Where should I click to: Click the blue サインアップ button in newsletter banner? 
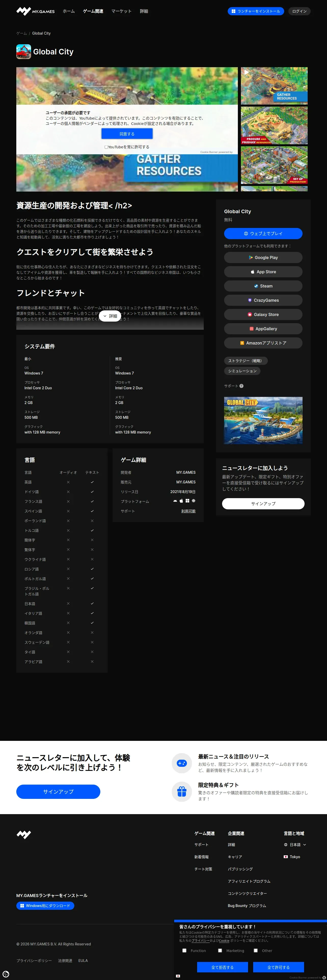(x=58, y=792)
